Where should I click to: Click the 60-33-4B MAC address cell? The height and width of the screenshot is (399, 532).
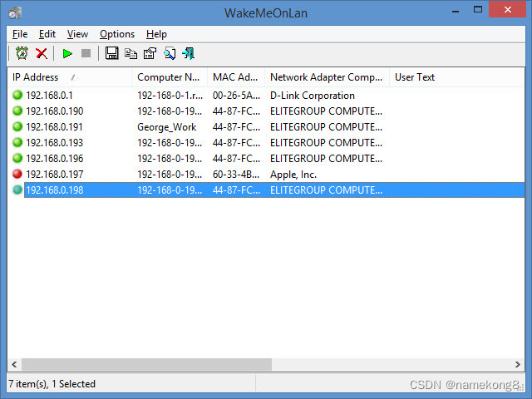pyautogui.click(x=236, y=175)
